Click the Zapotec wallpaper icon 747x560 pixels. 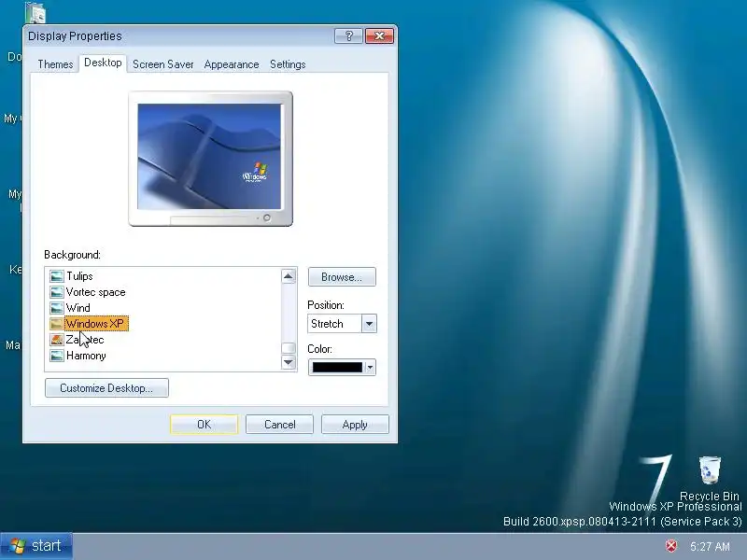(57, 340)
